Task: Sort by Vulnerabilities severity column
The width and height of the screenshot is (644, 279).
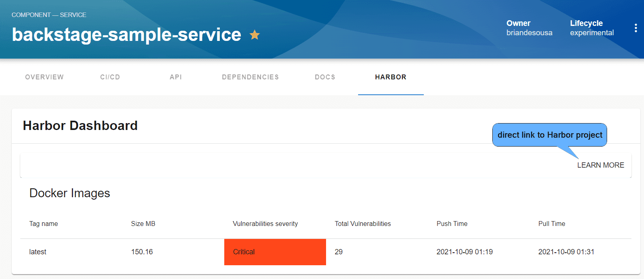Action: (265, 224)
